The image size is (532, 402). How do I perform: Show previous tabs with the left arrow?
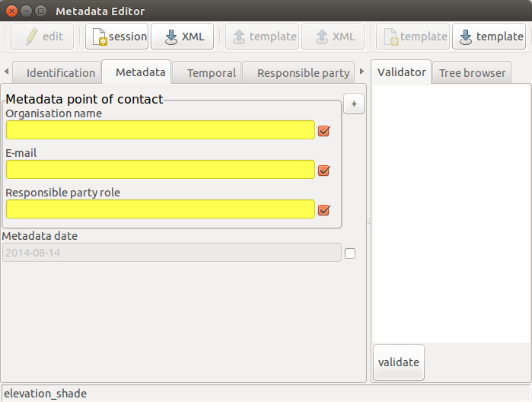6,72
